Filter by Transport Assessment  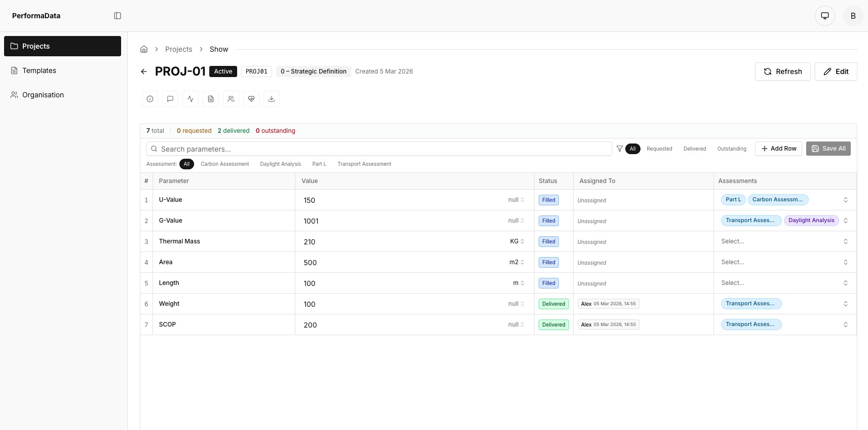pos(364,164)
